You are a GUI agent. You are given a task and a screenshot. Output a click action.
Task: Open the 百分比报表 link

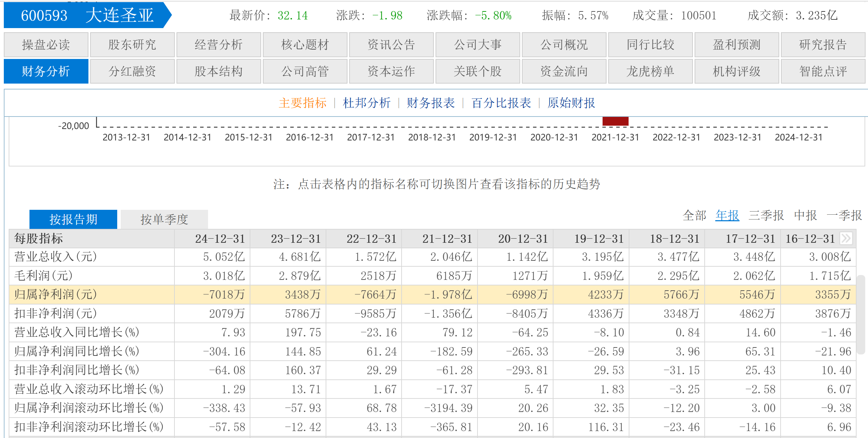tap(501, 103)
